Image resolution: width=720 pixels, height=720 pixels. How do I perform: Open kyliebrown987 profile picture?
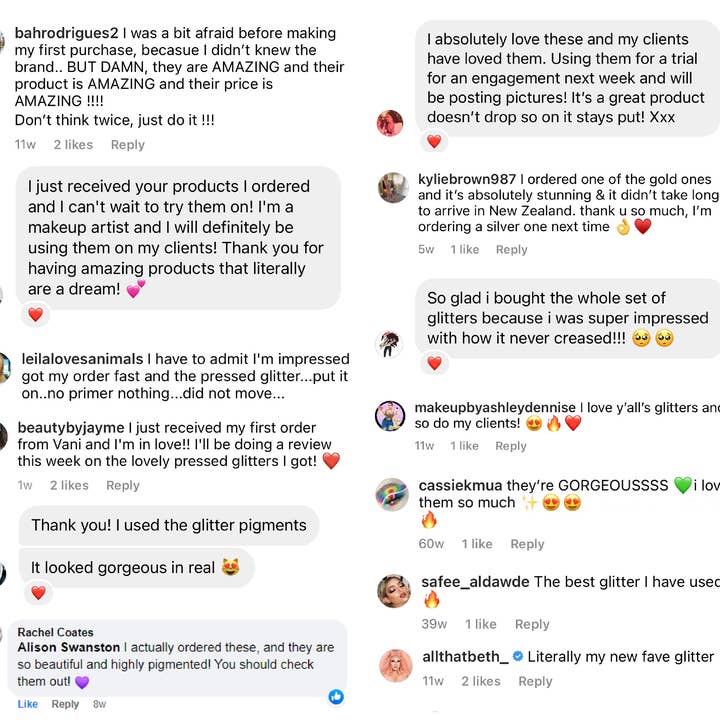(x=392, y=188)
